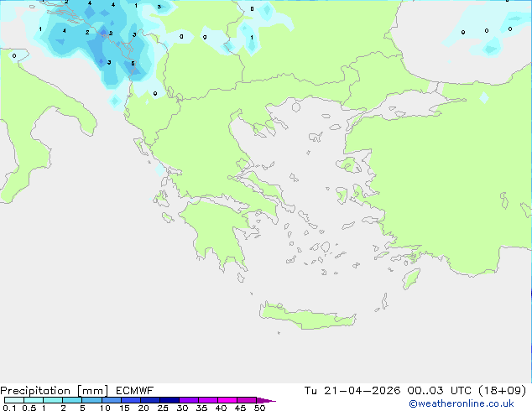The image size is (532, 411).
Task: Select the 40–45 mm magenta legend swatch
Action: (x=227, y=400)
